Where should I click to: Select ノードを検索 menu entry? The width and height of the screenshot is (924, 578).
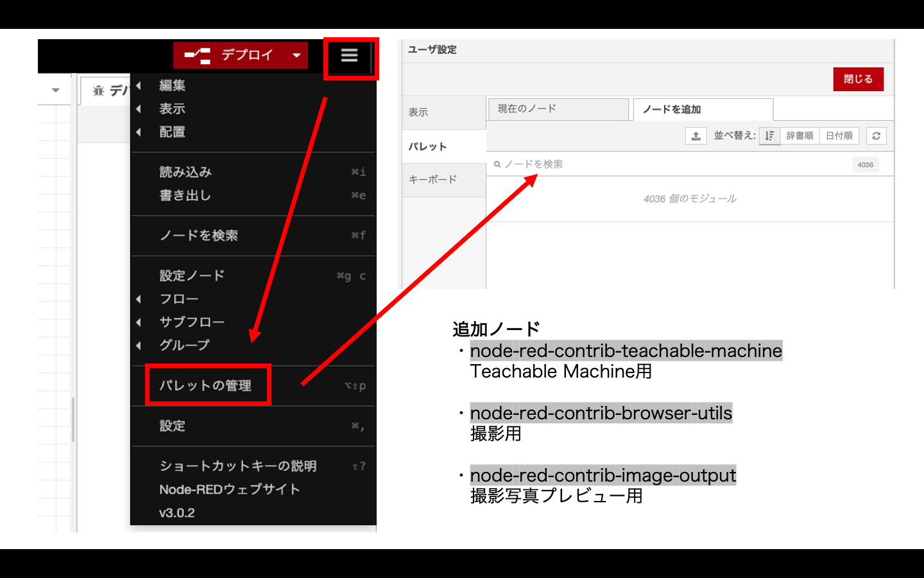pos(253,236)
